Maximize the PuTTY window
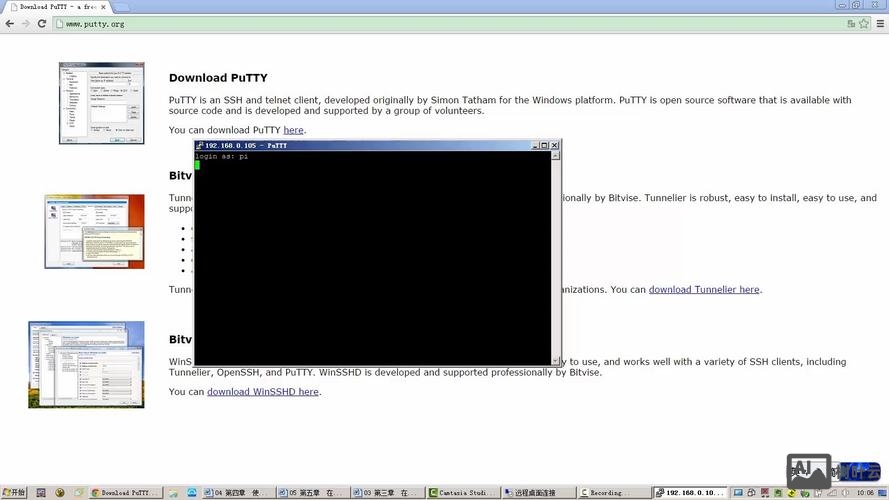 [x=544, y=146]
